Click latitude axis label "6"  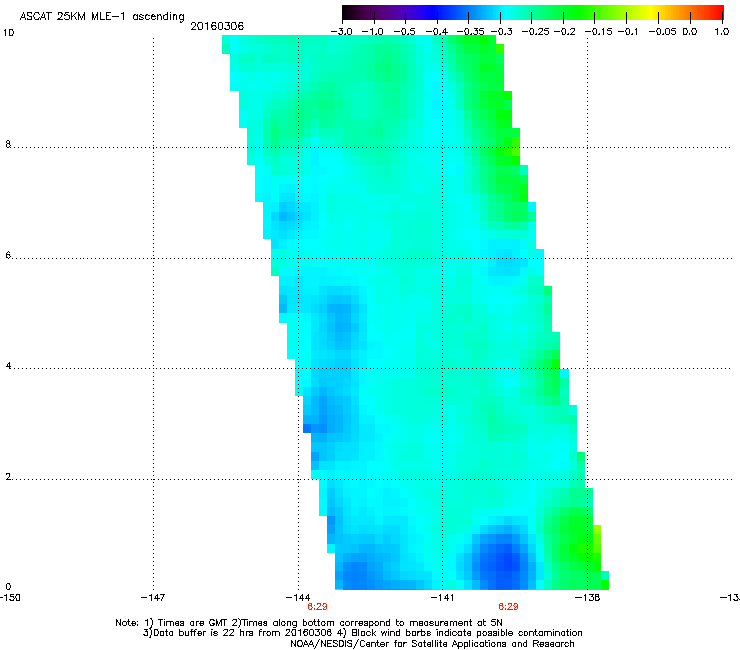click(x=8, y=255)
